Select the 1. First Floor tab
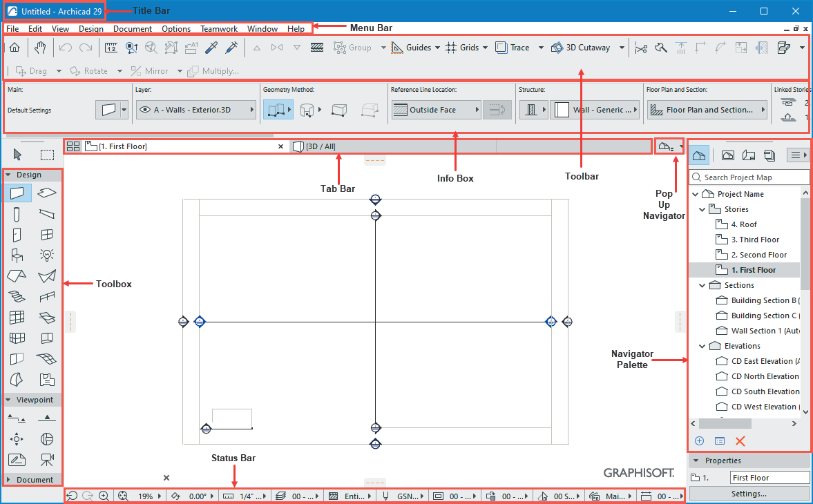 [x=185, y=146]
